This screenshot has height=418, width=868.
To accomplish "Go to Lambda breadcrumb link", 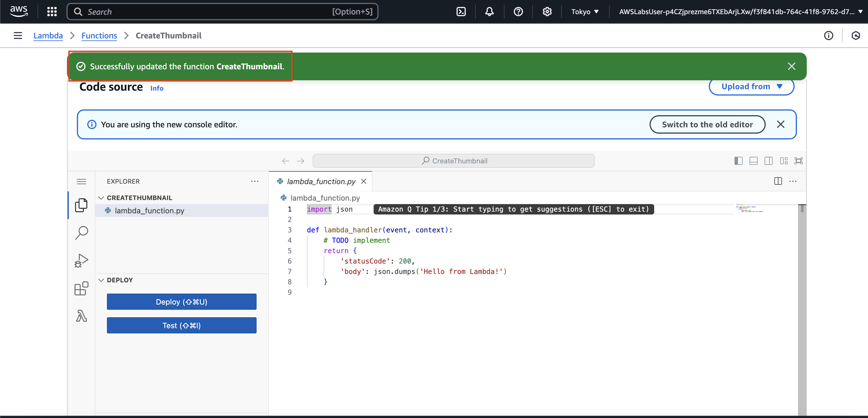I will tap(48, 36).
